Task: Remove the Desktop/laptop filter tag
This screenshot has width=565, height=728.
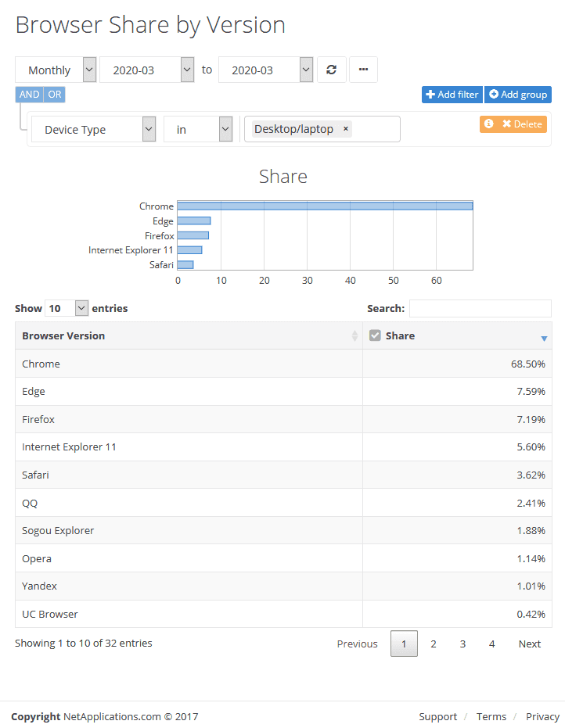Action: pos(346,129)
